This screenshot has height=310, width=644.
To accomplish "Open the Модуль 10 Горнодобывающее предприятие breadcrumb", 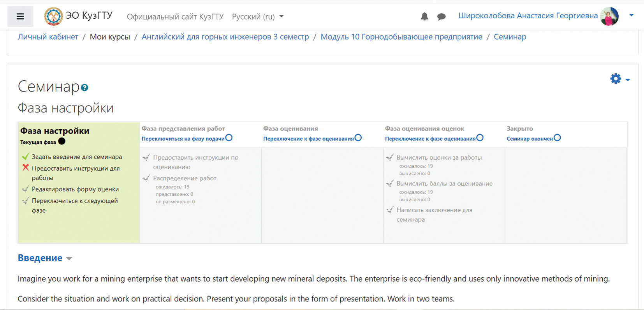I will [401, 37].
